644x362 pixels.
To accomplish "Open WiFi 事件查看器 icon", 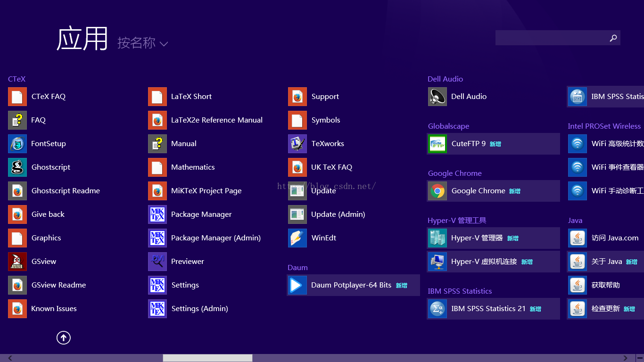I will (578, 167).
